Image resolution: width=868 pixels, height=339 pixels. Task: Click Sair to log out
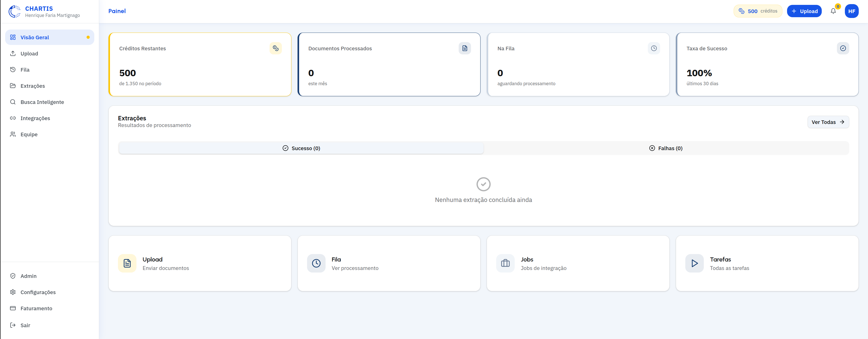(x=25, y=325)
